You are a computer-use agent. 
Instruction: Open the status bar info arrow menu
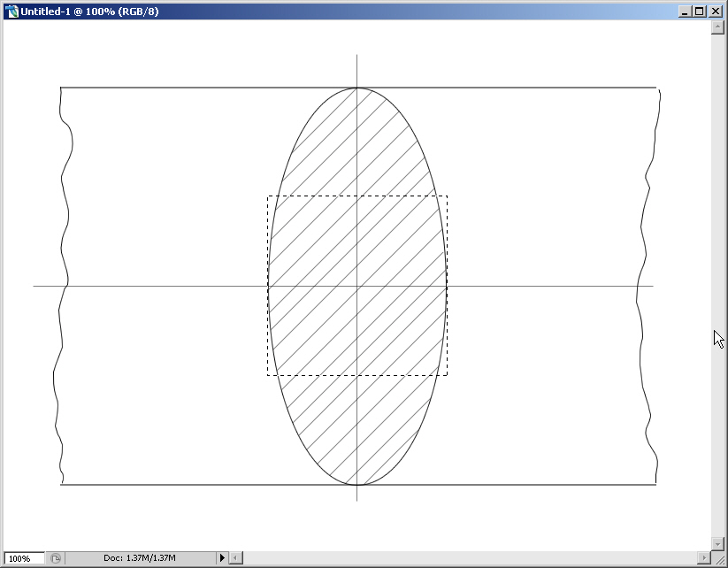(222, 557)
